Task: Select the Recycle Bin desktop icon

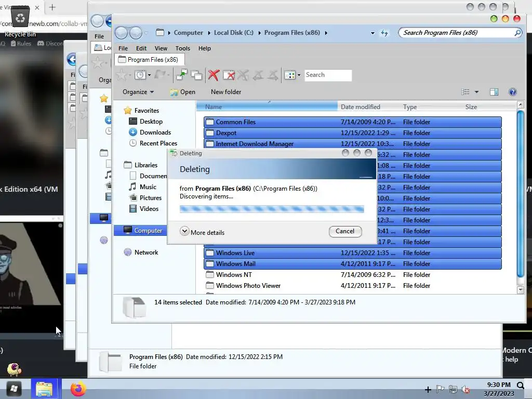Action: tap(20, 21)
